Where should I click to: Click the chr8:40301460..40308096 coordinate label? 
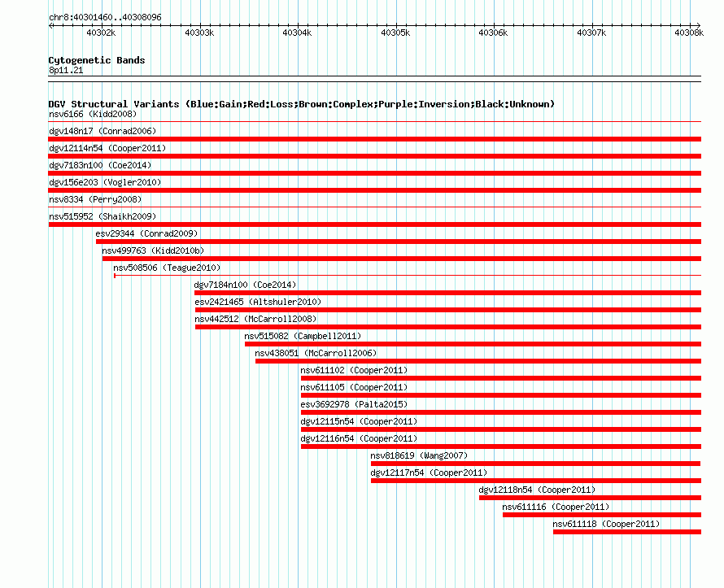coord(105,17)
